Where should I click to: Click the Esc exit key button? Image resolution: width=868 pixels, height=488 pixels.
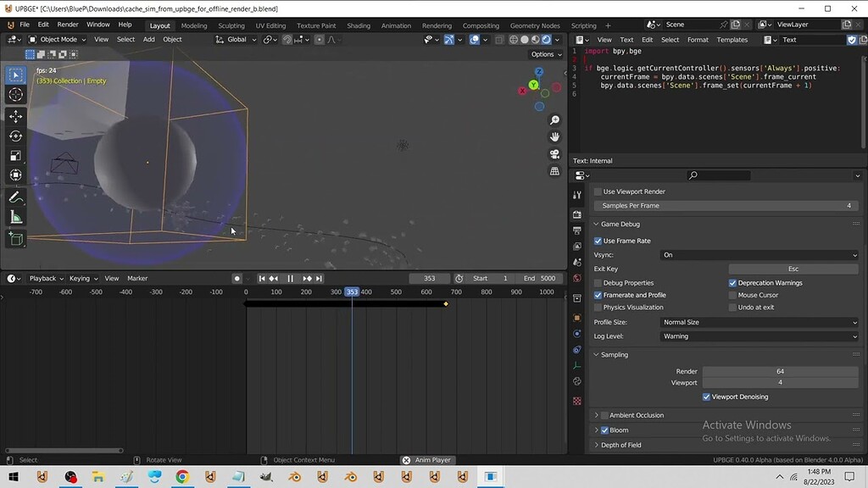pyautogui.click(x=793, y=269)
